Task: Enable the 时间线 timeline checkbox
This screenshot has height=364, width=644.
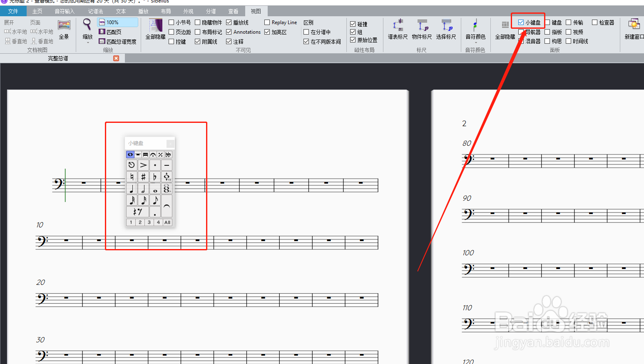Action: click(x=569, y=41)
